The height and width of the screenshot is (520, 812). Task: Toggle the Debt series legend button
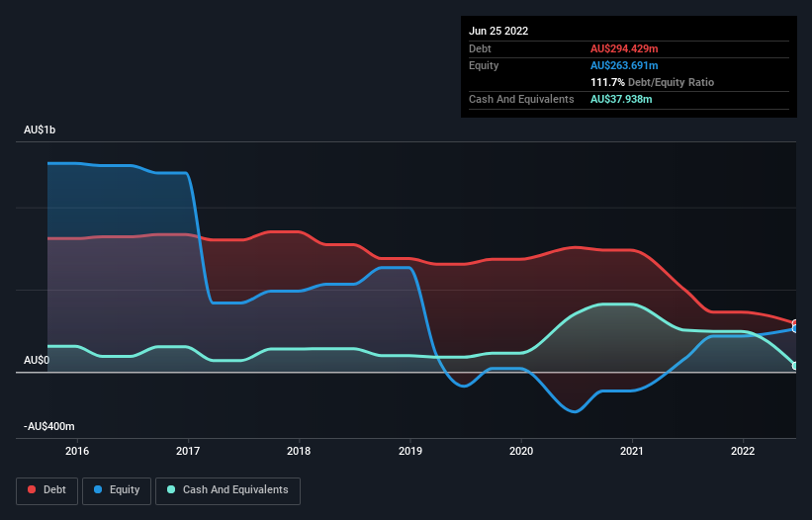coord(47,490)
